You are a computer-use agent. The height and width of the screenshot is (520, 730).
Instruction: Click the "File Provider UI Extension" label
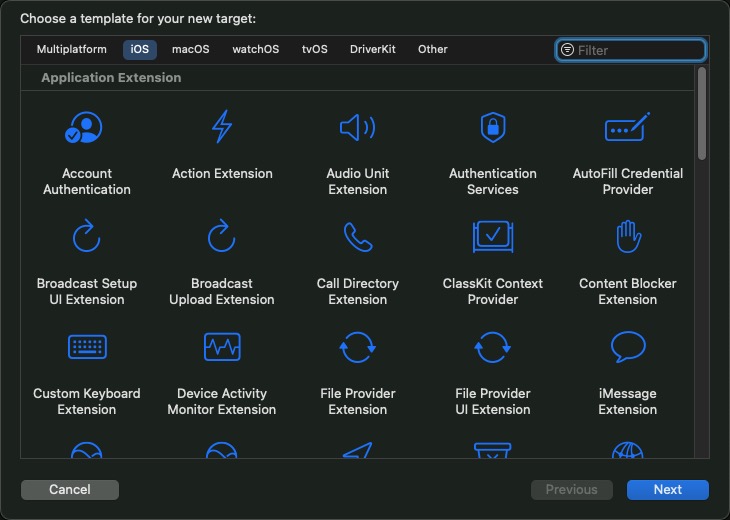pos(493,401)
